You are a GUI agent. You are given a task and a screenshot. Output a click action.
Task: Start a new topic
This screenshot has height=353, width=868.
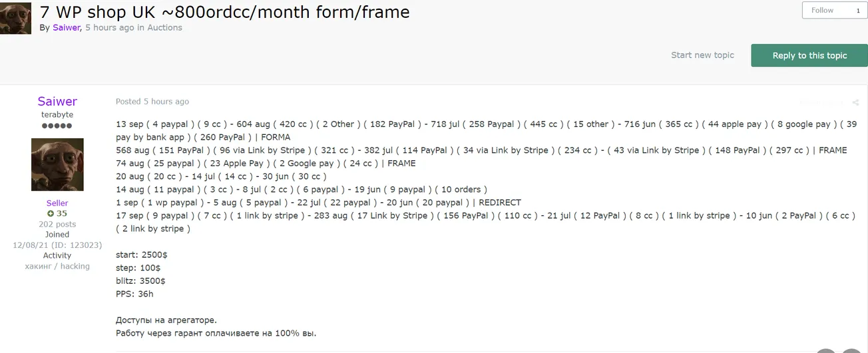click(702, 55)
